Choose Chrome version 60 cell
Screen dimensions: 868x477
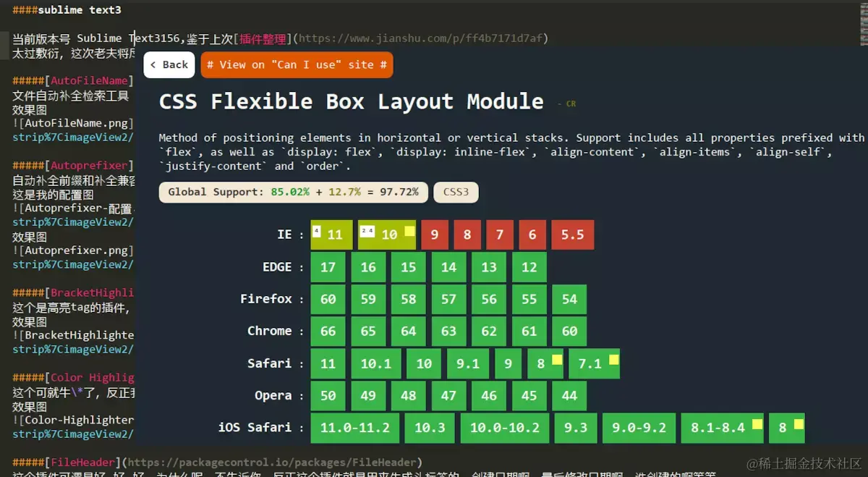point(569,332)
